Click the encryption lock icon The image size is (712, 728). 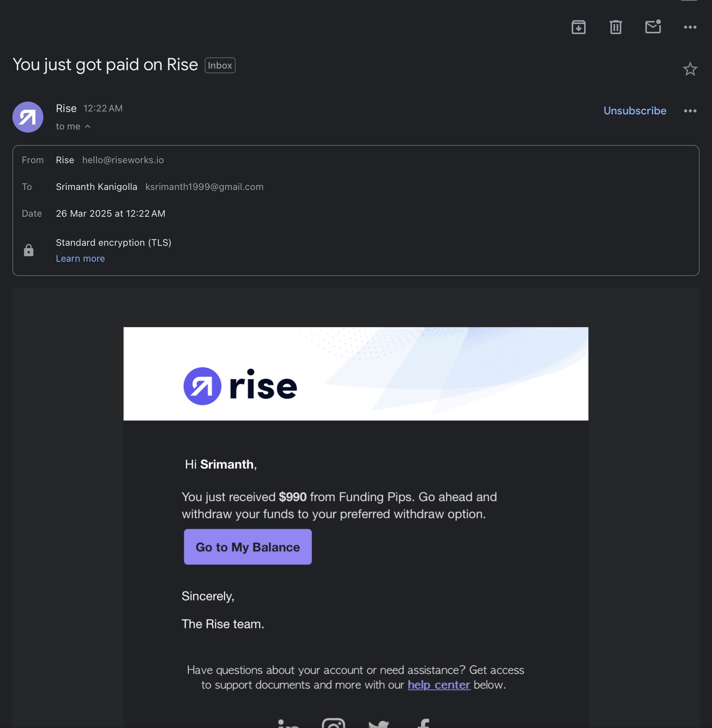(29, 250)
